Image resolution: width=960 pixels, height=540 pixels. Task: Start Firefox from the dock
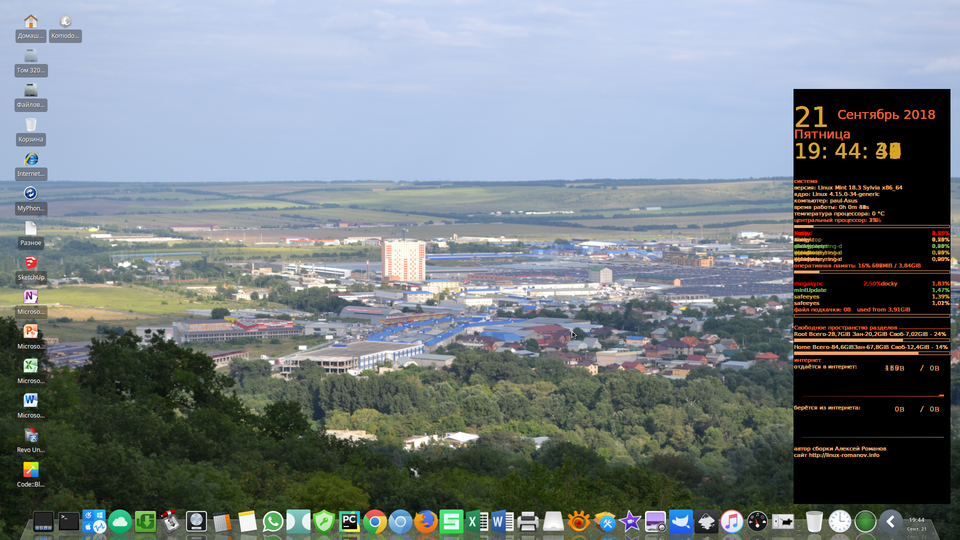(x=426, y=521)
